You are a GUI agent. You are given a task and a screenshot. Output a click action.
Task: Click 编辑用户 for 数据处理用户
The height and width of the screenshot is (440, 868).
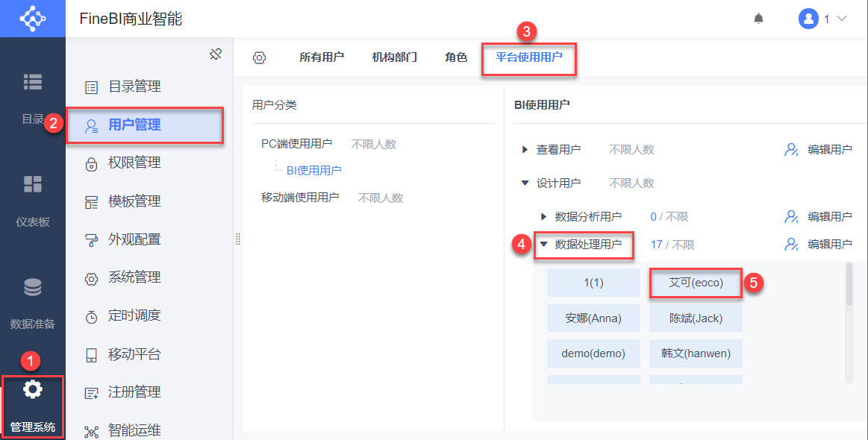[x=829, y=244]
